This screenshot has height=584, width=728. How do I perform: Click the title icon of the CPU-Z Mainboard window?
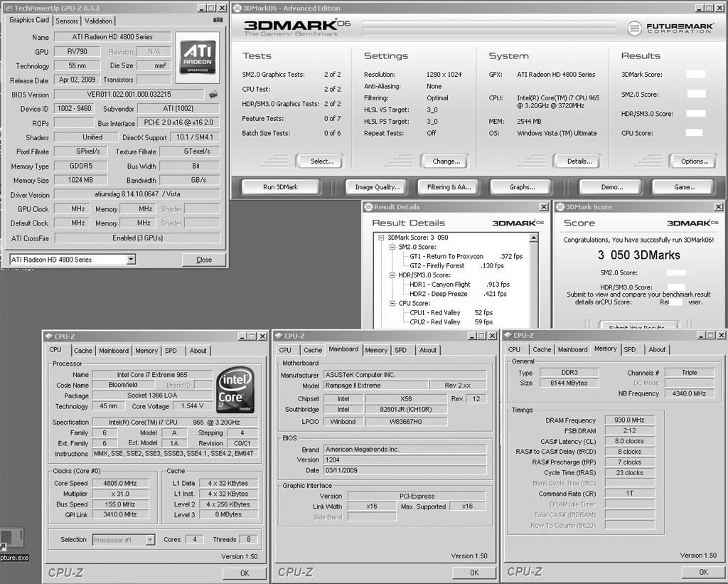pyautogui.click(x=279, y=336)
